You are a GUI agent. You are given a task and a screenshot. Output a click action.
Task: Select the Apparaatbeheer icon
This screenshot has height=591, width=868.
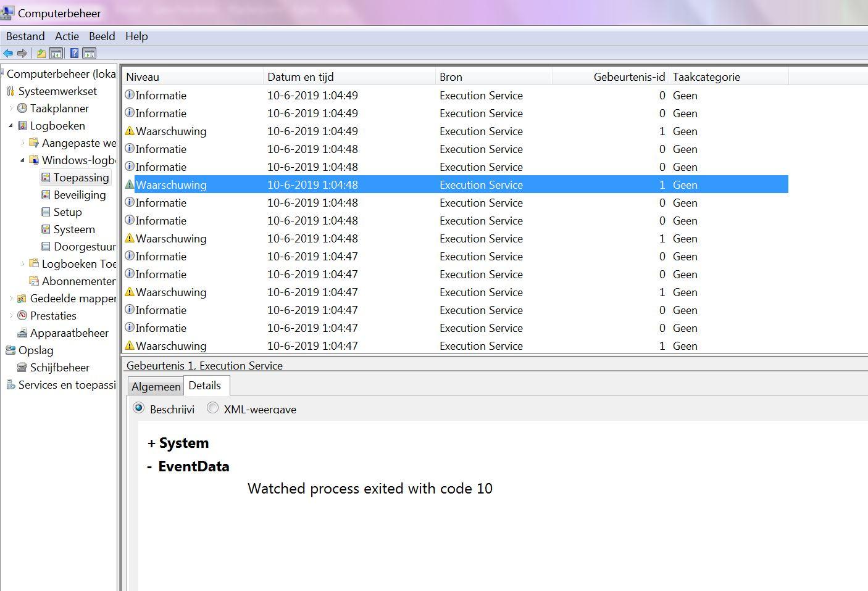pyautogui.click(x=23, y=333)
